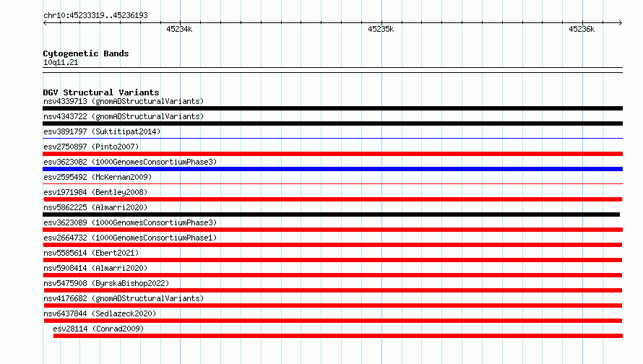This screenshot has height=364, width=643.
Task: Click thin red line for esv2595492
Action: (332, 184)
